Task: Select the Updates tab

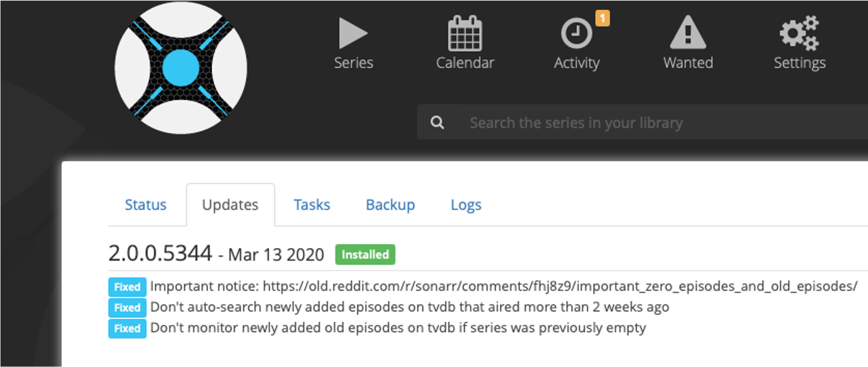Action: point(230,205)
